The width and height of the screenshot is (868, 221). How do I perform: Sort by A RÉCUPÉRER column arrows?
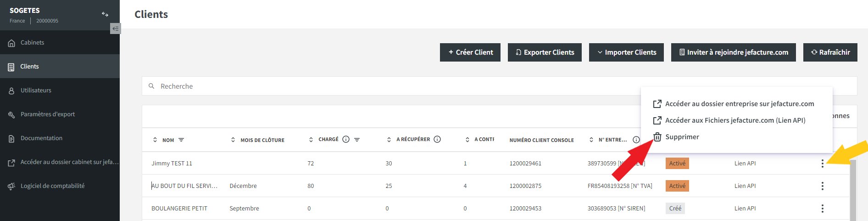[x=389, y=140]
